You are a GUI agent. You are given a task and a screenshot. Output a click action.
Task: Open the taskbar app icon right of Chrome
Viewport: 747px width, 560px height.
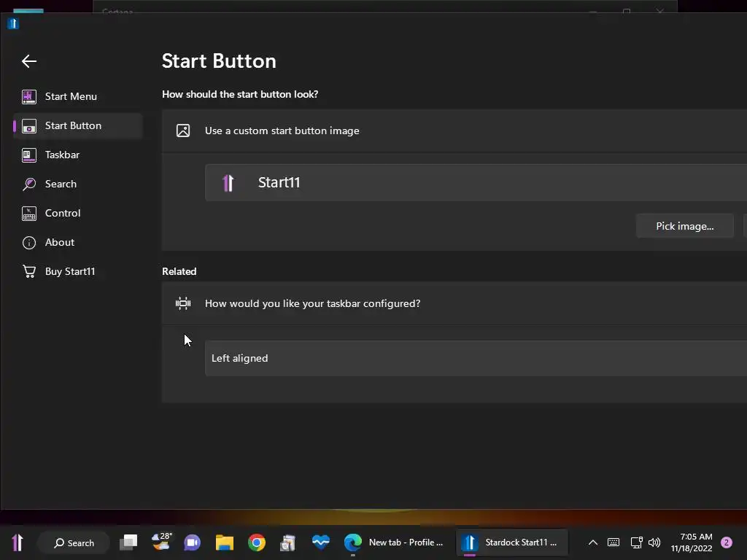click(x=288, y=542)
